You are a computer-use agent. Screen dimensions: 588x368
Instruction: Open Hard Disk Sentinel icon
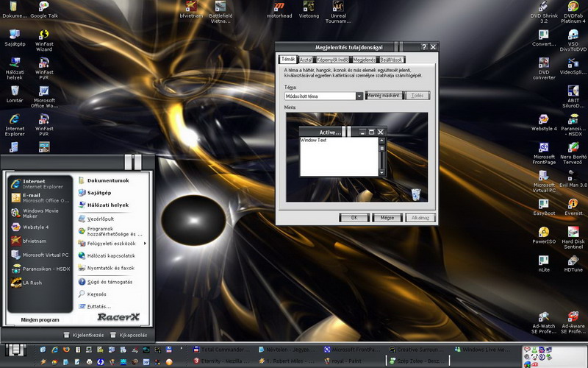[x=573, y=238]
